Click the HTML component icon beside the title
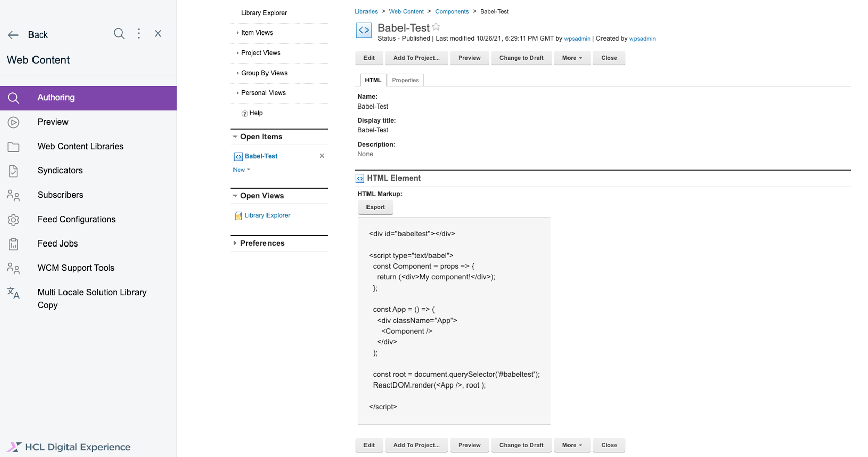868x457 pixels. click(x=364, y=30)
